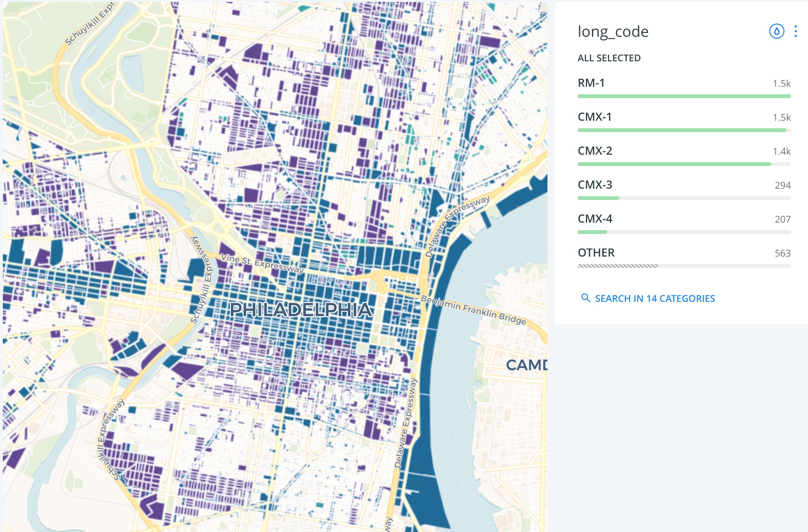Image resolution: width=808 pixels, height=532 pixels.
Task: Open Search in 14 Categories link
Action: pyautogui.click(x=655, y=299)
